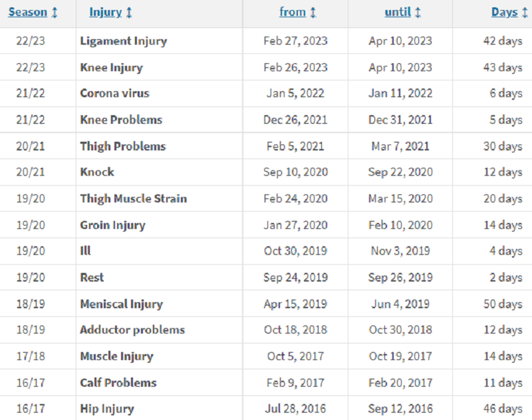Image resolution: width=532 pixels, height=420 pixels.
Task: Click the 50 days cell
Action: coord(502,304)
